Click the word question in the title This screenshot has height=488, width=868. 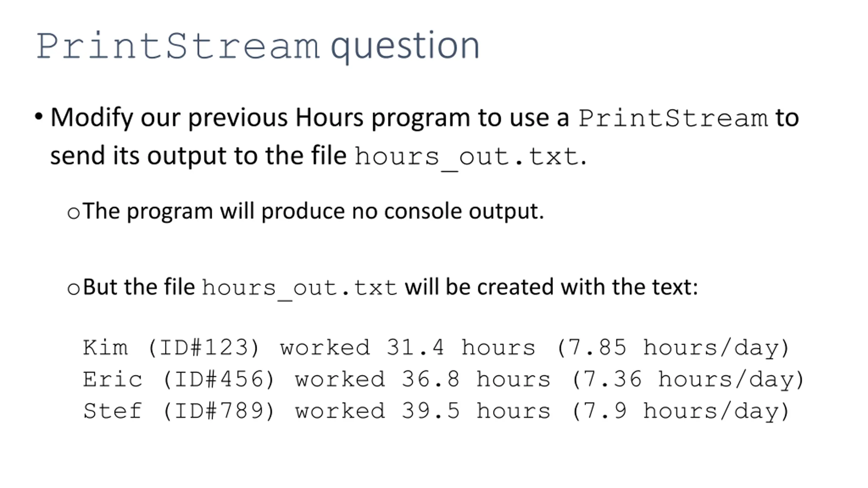tap(405, 47)
